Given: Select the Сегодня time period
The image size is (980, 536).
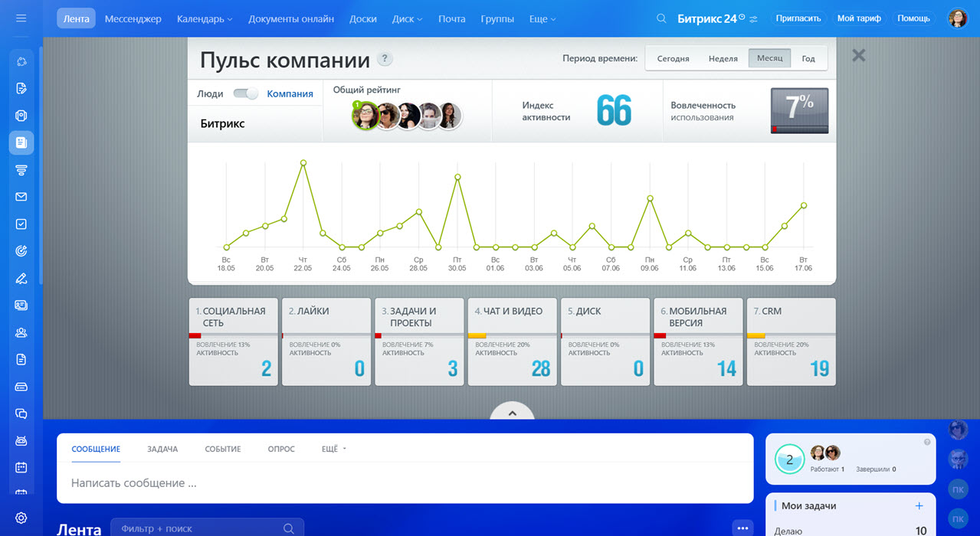Looking at the screenshot, I should tap(673, 58).
